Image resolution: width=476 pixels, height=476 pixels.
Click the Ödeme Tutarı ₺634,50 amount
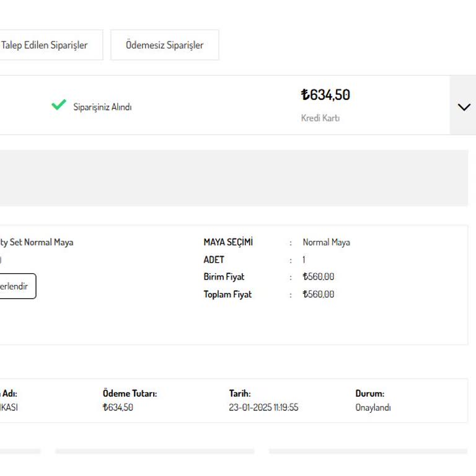point(118,407)
